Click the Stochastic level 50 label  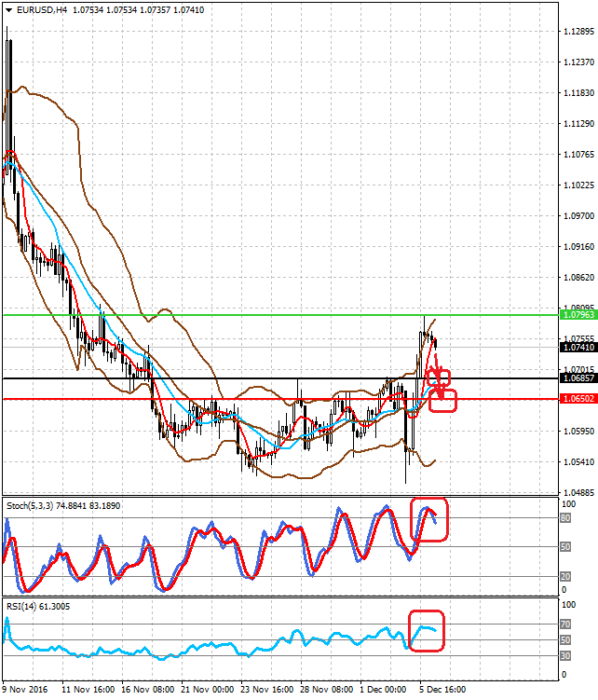coord(565,547)
